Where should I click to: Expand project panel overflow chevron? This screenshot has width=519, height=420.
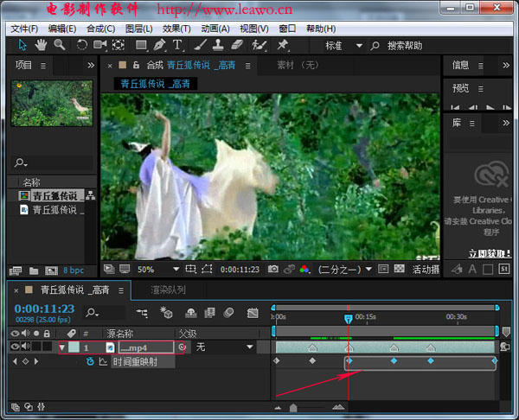coord(91,65)
